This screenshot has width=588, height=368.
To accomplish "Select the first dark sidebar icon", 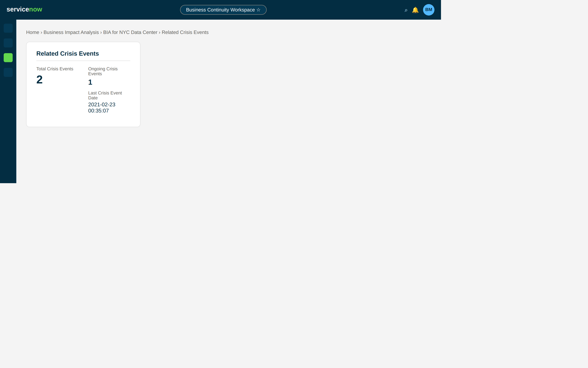I will (8, 28).
